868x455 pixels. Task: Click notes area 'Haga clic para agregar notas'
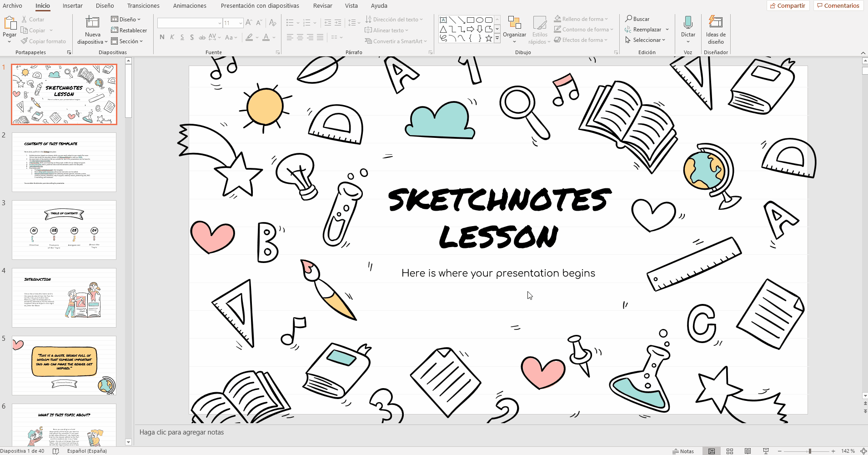[181, 432]
